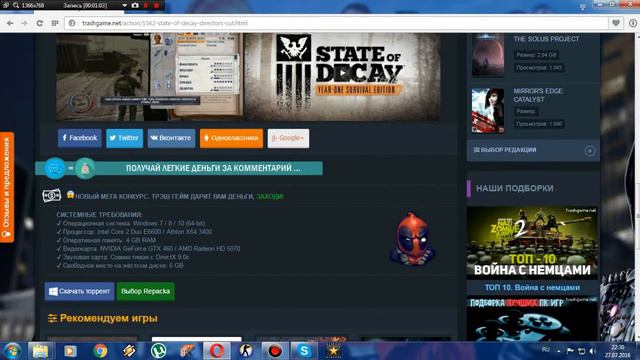Viewport: 640px width, 360px height.
Task: Take a snapshot with recorder camera icon
Action: click(x=135, y=5)
